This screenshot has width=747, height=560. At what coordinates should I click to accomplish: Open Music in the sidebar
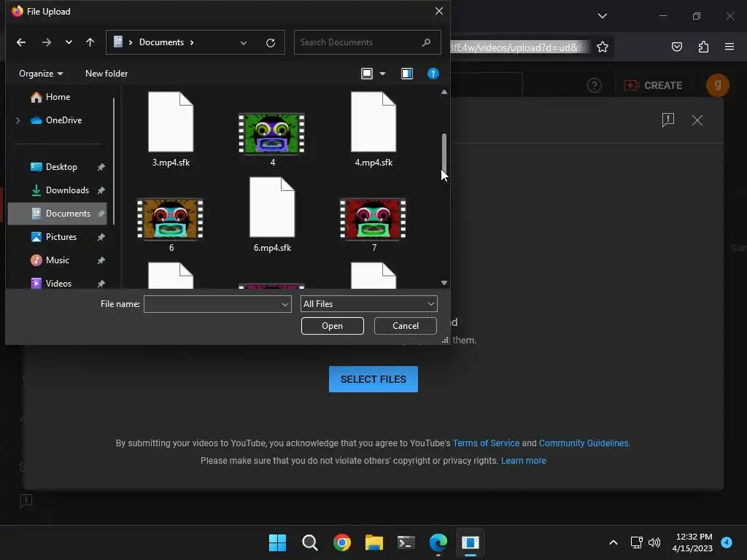50,260
